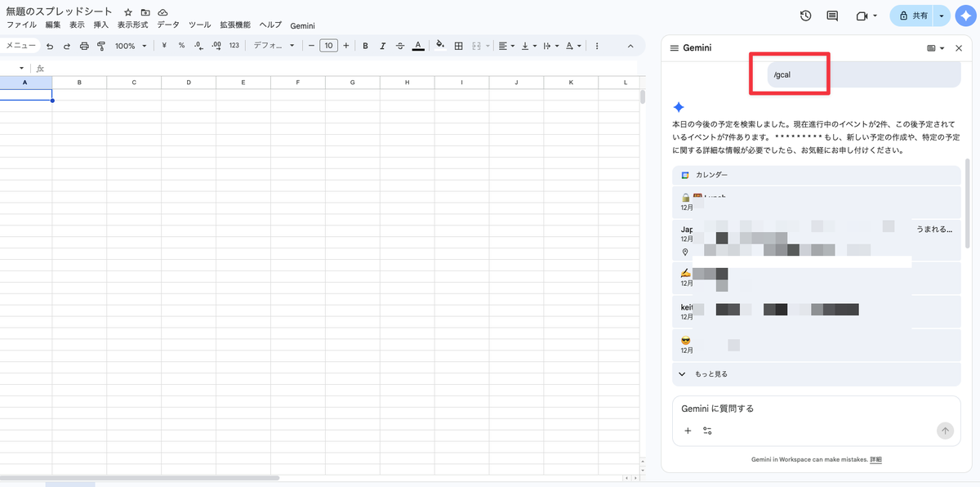This screenshot has height=487, width=980.
Task: Open the Gemini menu in menu bar
Action: coord(302,26)
